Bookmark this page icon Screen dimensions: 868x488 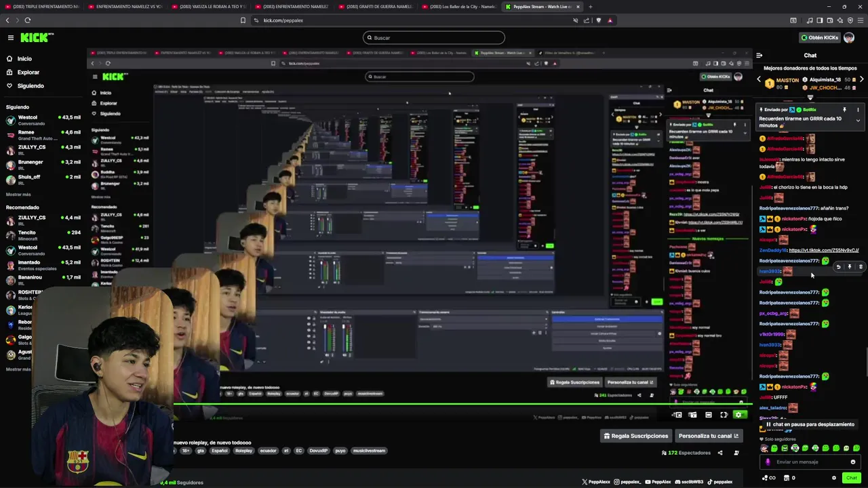tap(243, 20)
